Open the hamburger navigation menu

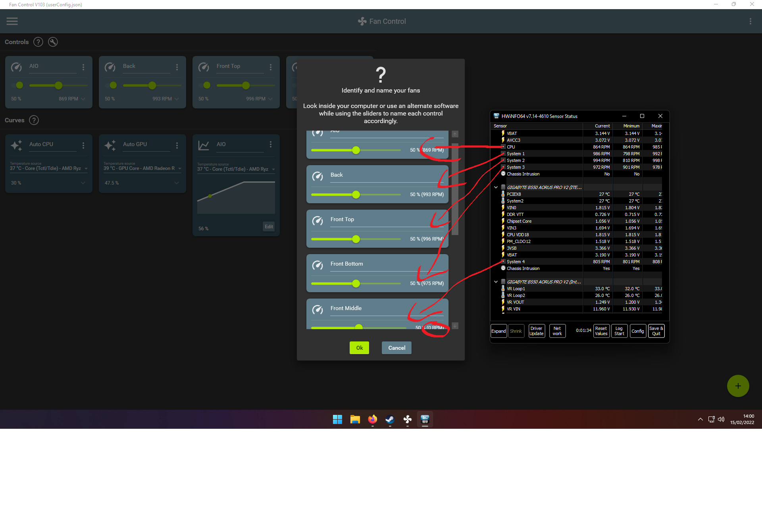tap(12, 21)
